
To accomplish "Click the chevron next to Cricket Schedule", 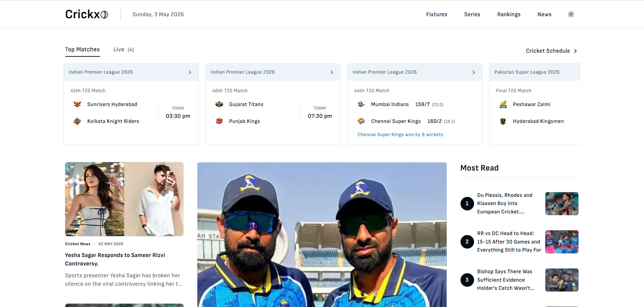I will pos(575,51).
